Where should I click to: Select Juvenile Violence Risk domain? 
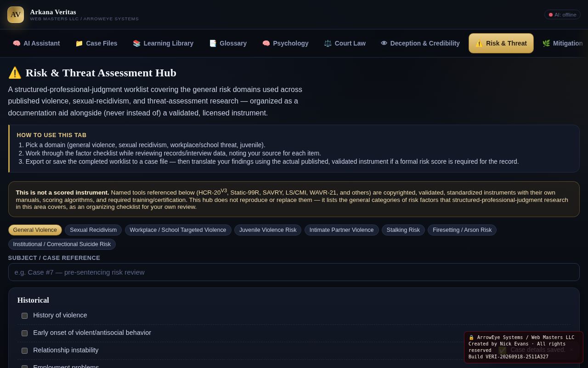coord(268,230)
